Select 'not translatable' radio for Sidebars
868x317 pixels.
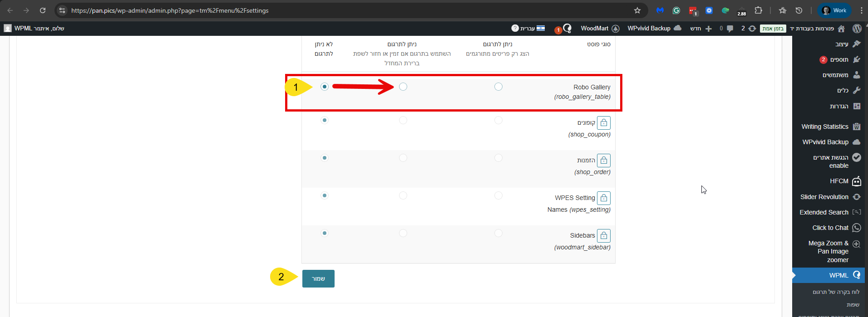[325, 233]
